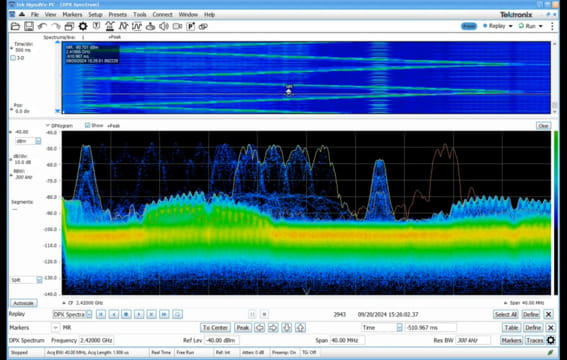
Task: Move marker right with arrow button
Action: (273, 327)
